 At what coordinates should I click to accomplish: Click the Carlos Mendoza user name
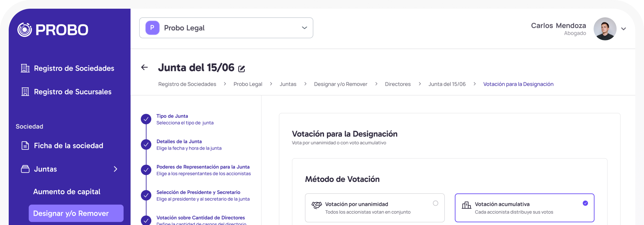coord(558,25)
